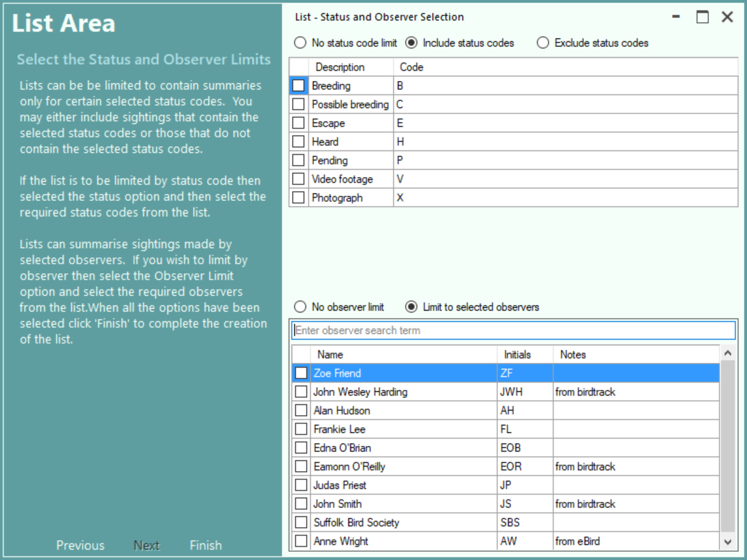
Task: Select the John Smith name cell
Action: click(x=403, y=504)
